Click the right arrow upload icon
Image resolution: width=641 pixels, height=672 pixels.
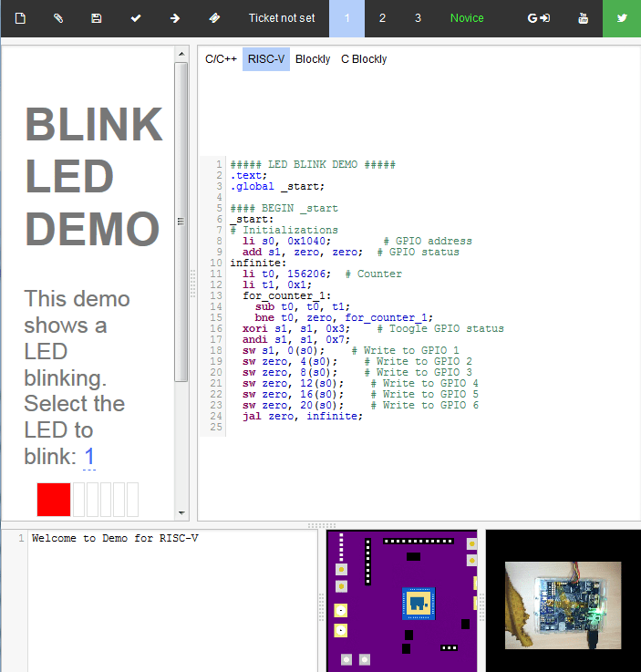175,18
